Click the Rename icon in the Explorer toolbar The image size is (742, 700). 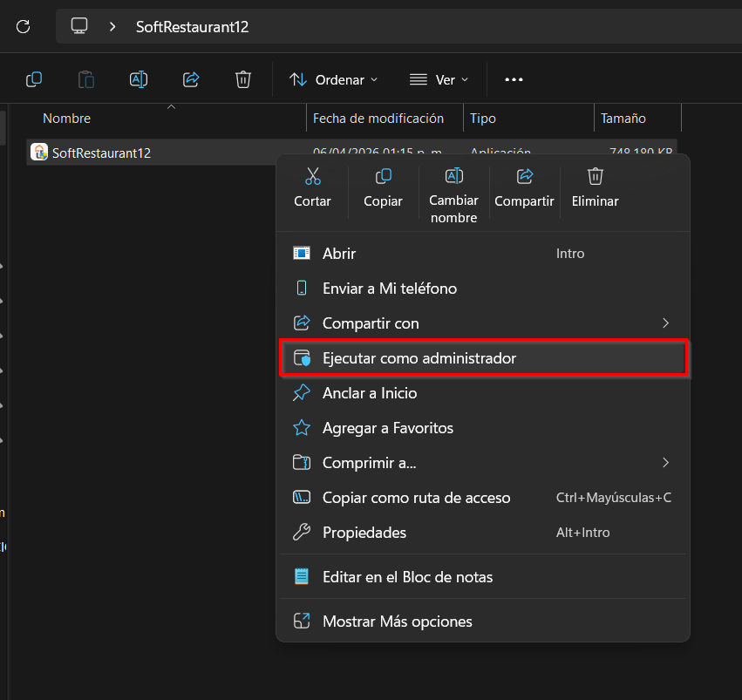pyautogui.click(x=139, y=79)
